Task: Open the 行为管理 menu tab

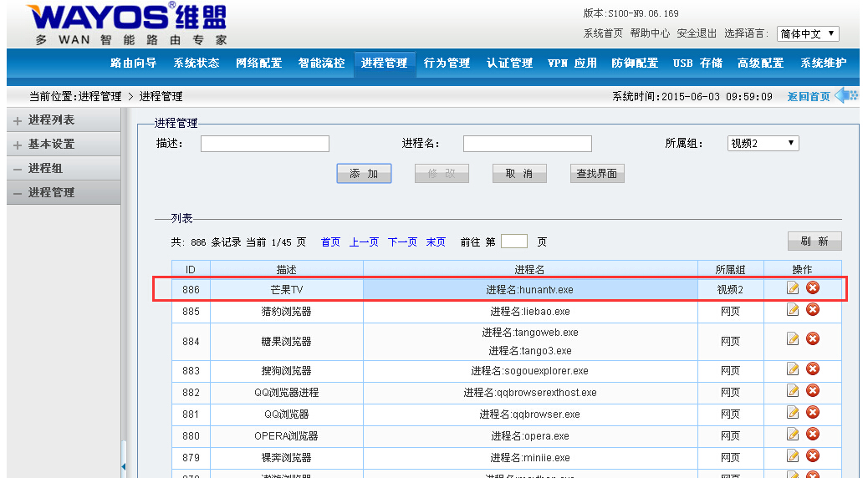Action: (x=447, y=64)
